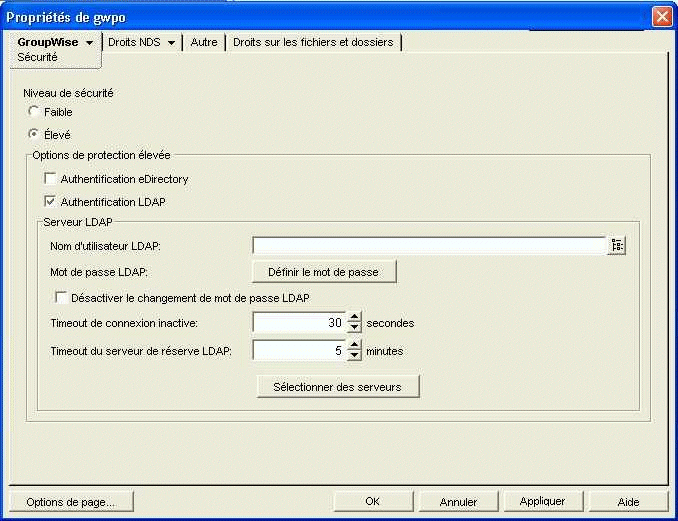Click the LDAP reserve server timeout field

pyautogui.click(x=300, y=350)
